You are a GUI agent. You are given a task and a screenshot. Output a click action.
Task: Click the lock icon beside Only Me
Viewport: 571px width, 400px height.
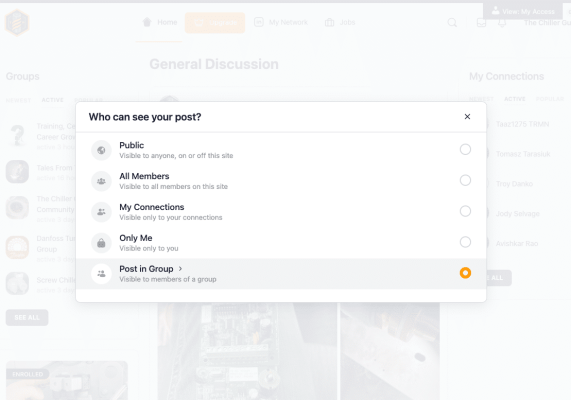pyautogui.click(x=101, y=243)
